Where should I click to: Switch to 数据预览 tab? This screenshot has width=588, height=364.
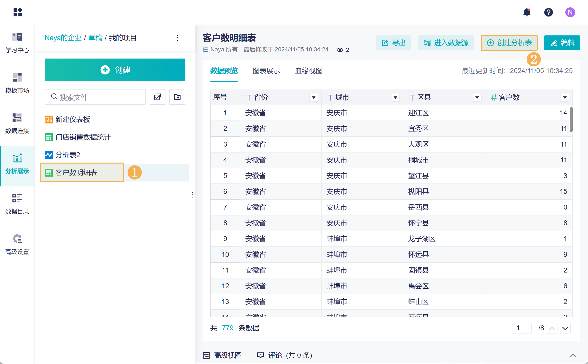pos(224,71)
